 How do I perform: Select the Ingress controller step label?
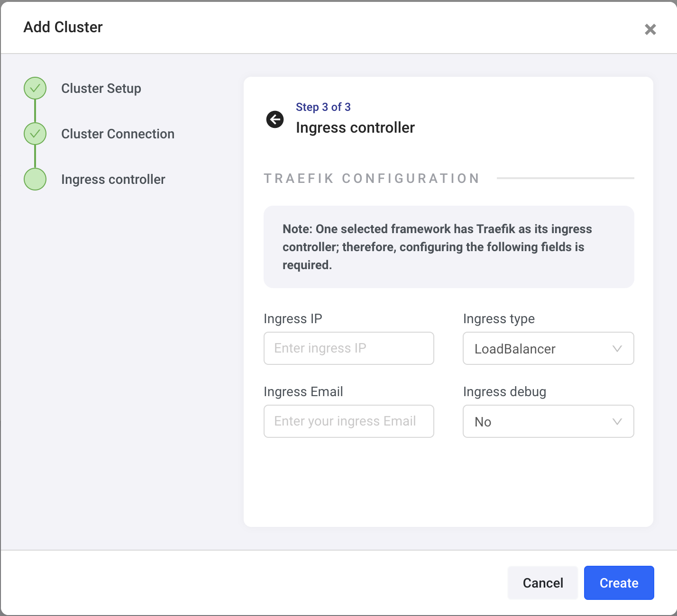pyautogui.click(x=113, y=180)
